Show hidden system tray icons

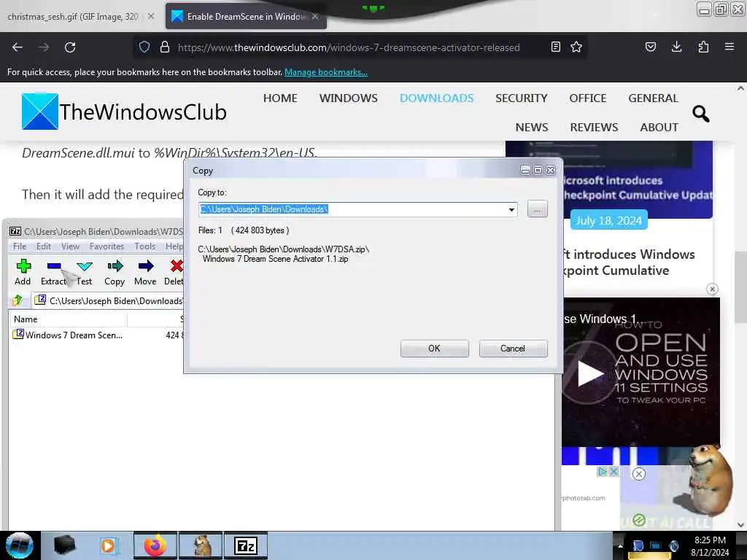(620, 545)
